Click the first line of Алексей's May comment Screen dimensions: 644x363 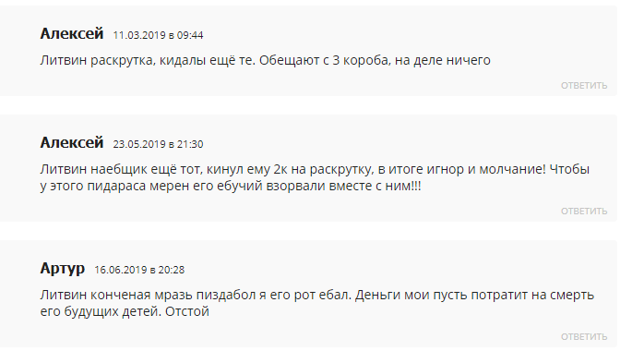point(315,169)
